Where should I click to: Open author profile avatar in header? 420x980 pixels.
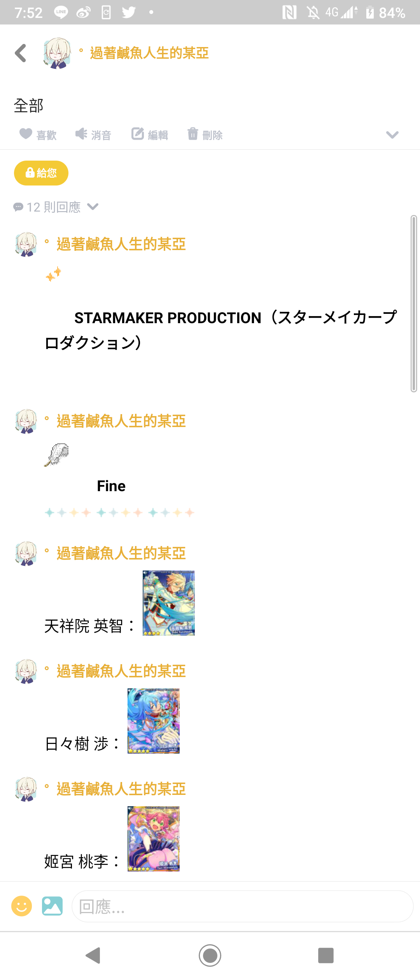(57, 53)
